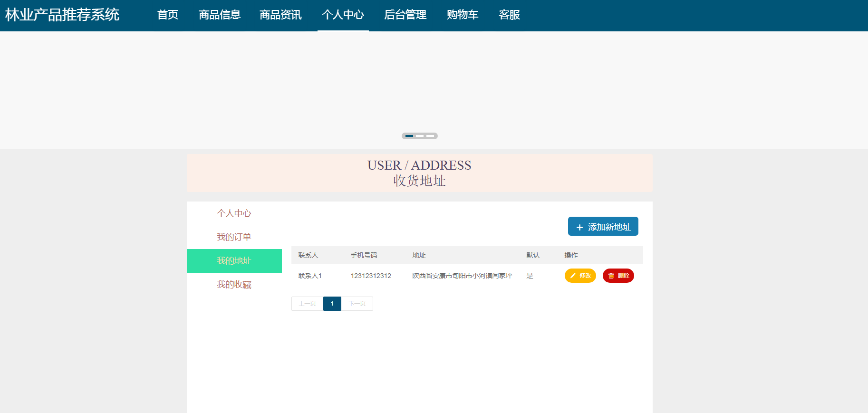Select the third carousel indicator

point(430,136)
